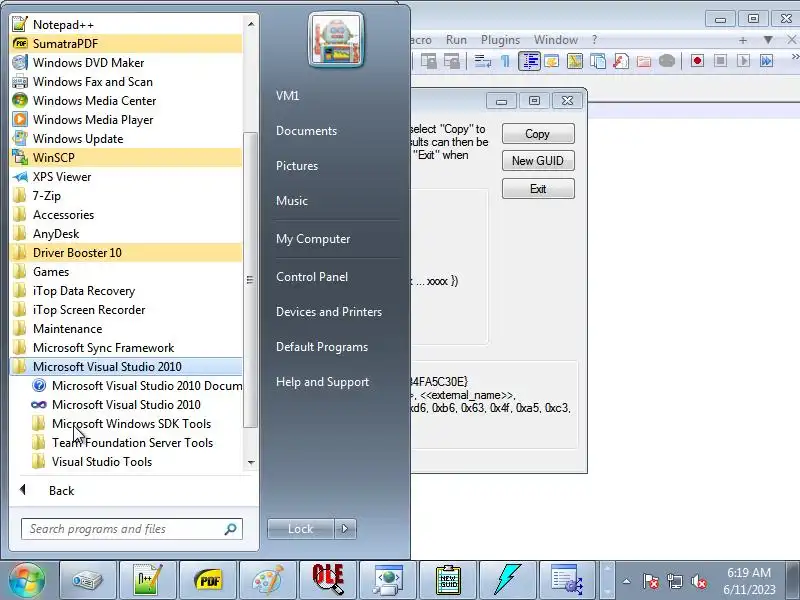This screenshot has height=600, width=800.
Task: Expand iTop Screen Recorder folder
Action: tap(126, 310)
